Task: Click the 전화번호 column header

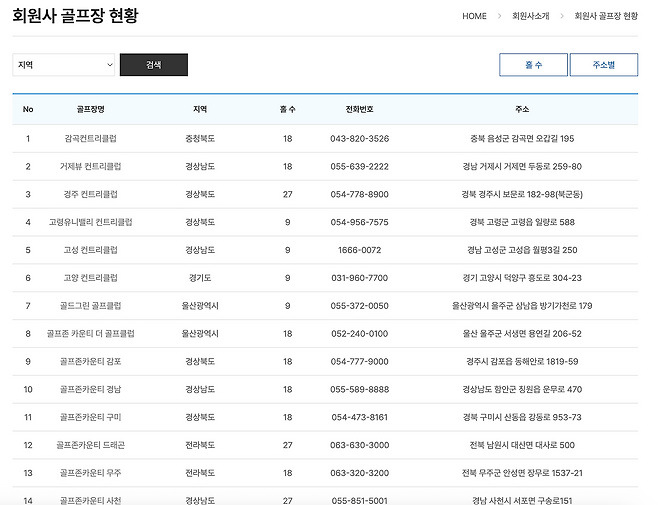Action: [x=359, y=109]
